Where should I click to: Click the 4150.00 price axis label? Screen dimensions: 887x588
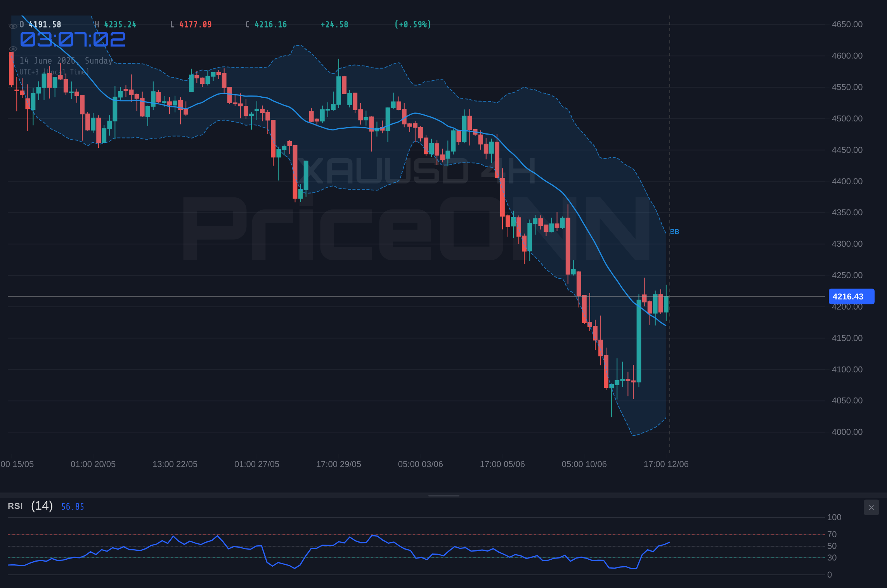click(847, 338)
